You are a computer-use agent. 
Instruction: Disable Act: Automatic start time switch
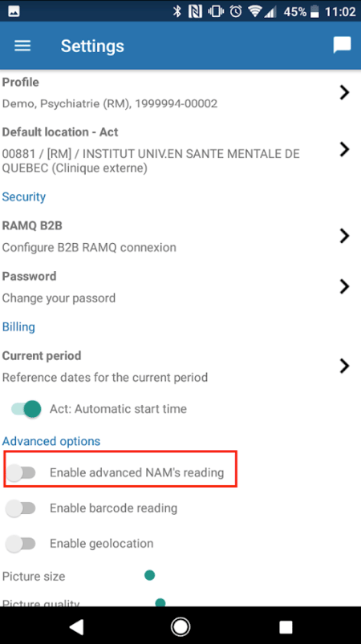tap(26, 409)
